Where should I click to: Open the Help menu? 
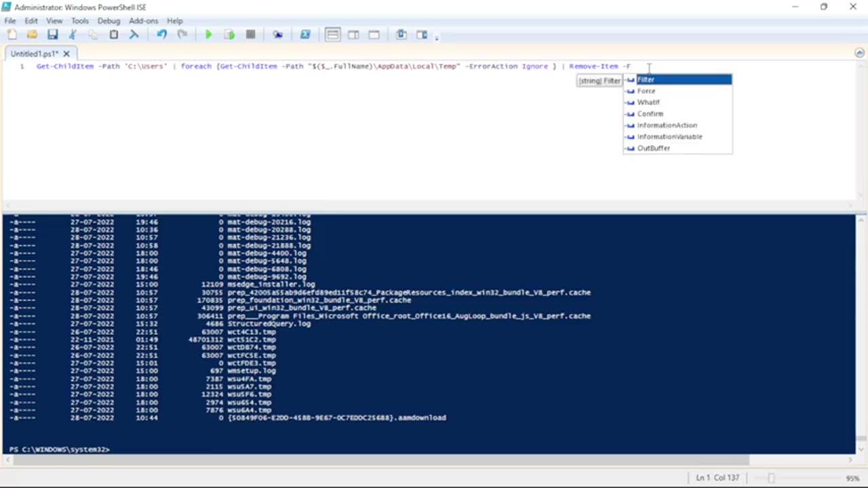click(175, 21)
